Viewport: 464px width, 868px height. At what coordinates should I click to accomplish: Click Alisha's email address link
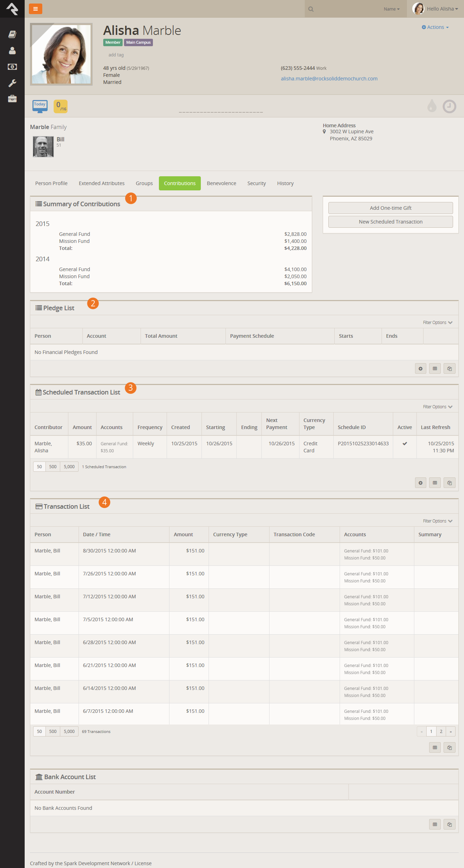[329, 79]
